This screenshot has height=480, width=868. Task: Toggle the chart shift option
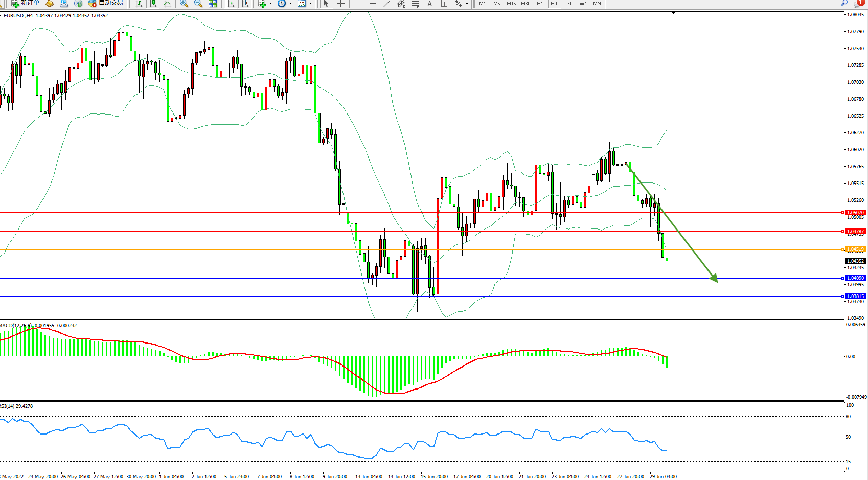click(x=245, y=4)
